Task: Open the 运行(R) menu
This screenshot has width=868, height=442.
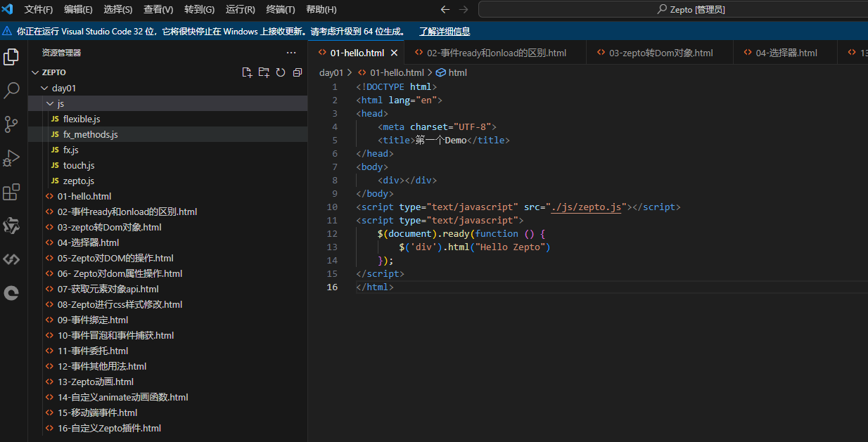Action: [x=241, y=9]
